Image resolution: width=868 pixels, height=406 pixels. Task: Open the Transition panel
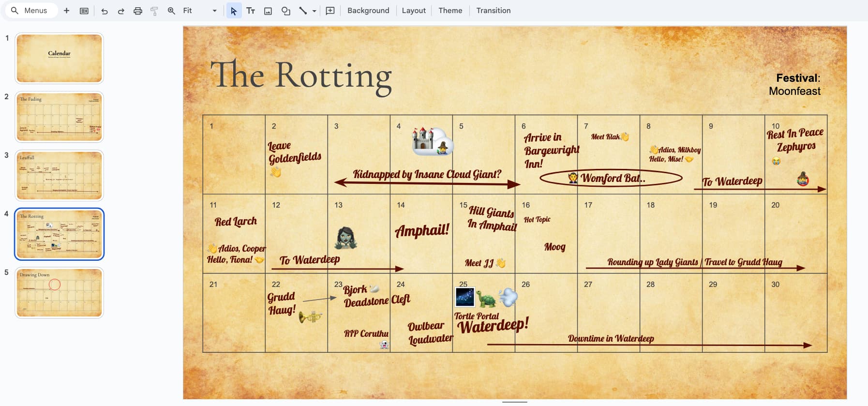[494, 11]
